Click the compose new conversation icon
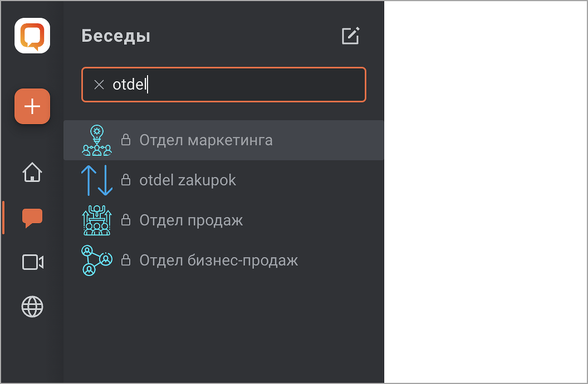This screenshot has width=588, height=384. coord(350,36)
